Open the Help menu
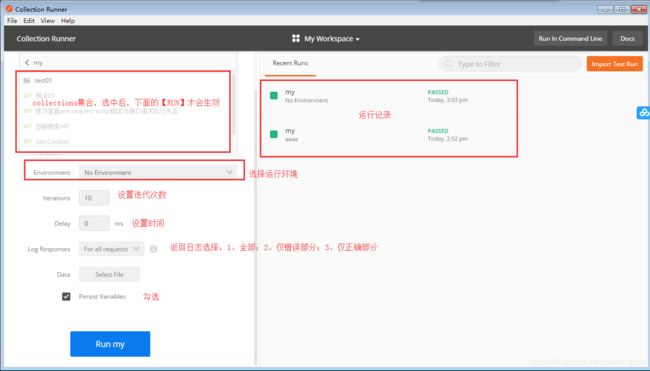This screenshot has height=371, width=650. (x=68, y=20)
